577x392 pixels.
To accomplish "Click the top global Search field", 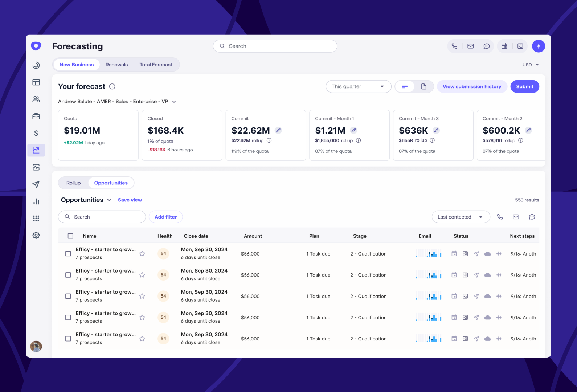I will (x=275, y=46).
